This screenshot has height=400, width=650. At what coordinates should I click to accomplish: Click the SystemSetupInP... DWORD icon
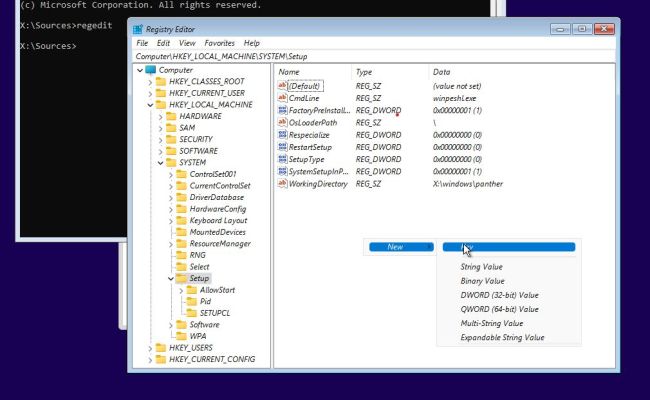(282, 172)
